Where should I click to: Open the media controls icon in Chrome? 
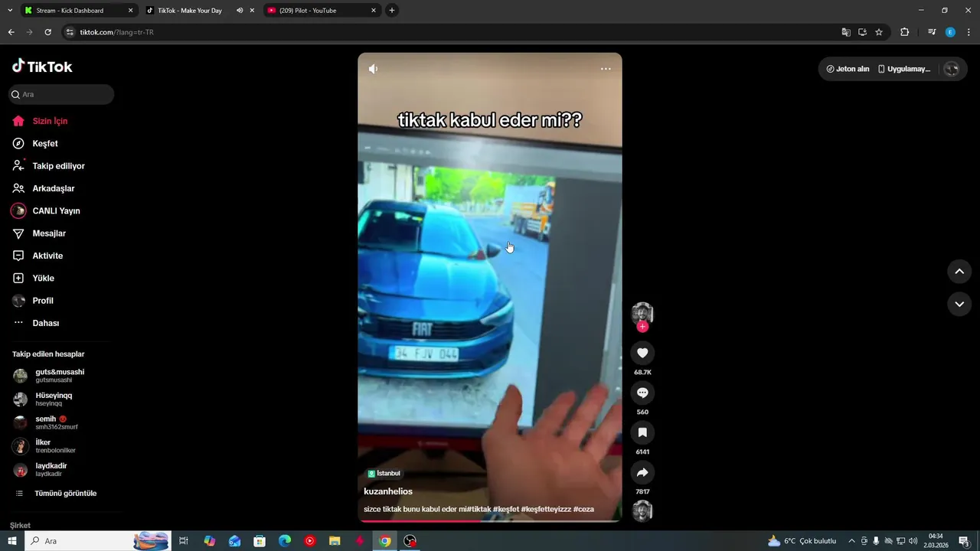click(932, 32)
